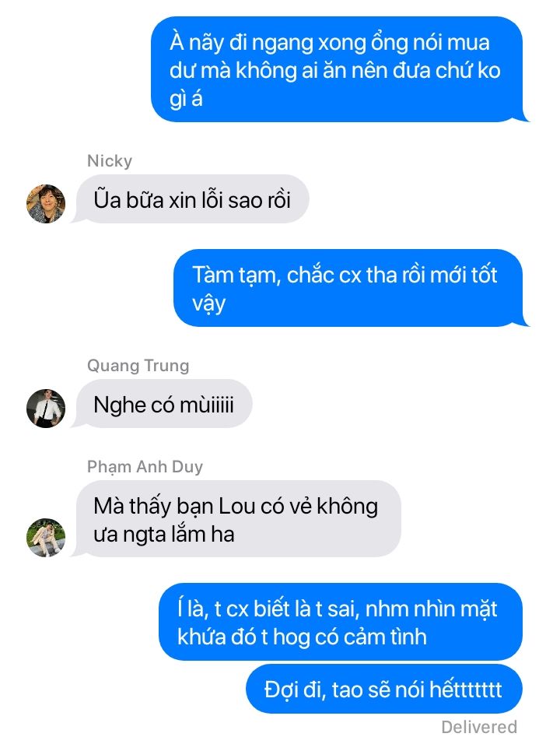Open Phạm Anh Duy's avatar photo

(x=45, y=538)
